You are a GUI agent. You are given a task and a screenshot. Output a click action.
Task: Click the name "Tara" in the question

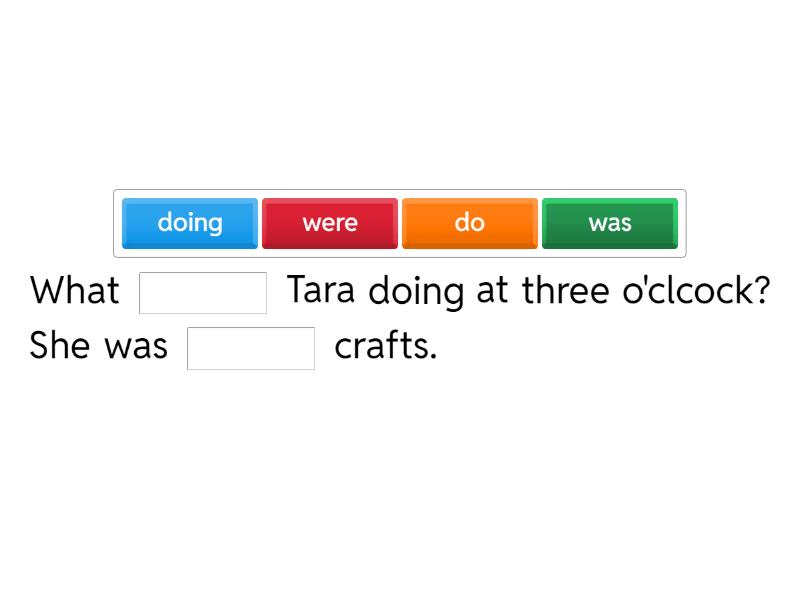(x=323, y=291)
